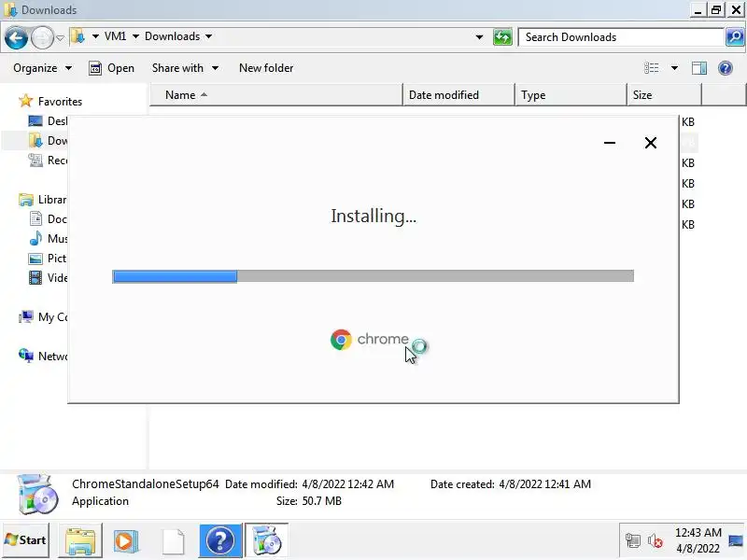747x560 pixels.
Task: Open the Organize menu
Action: [42, 68]
